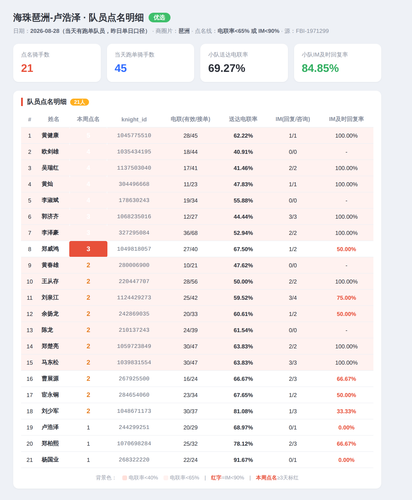
Task: Click the IM(回复/咨询) column header
Action: [x=293, y=119]
